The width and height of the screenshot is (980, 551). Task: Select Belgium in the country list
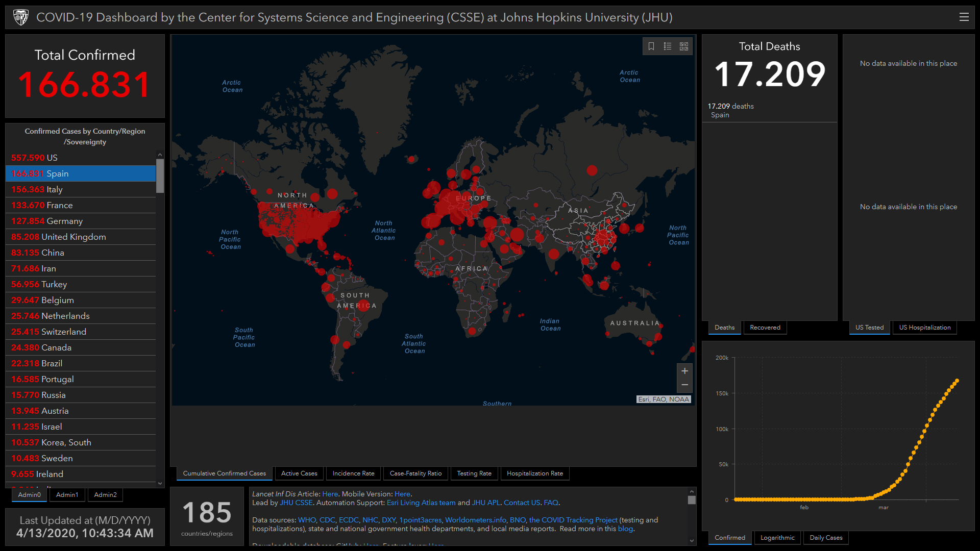pyautogui.click(x=81, y=300)
